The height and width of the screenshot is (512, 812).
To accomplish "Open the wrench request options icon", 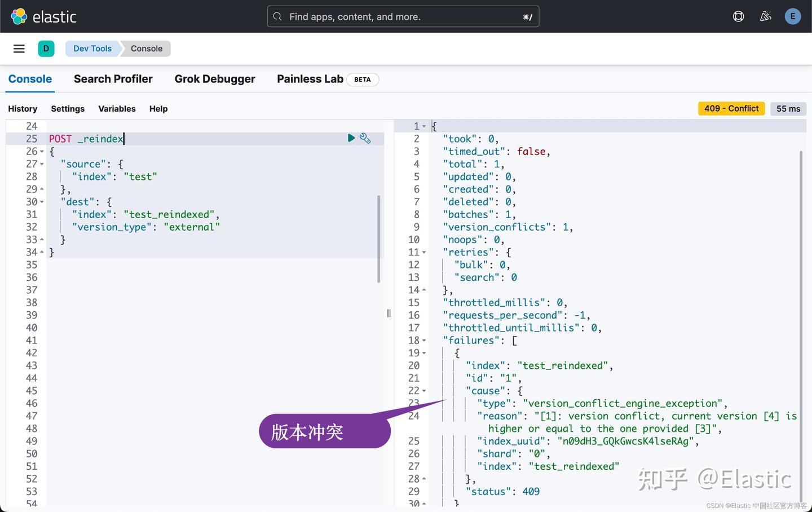I will (x=365, y=138).
